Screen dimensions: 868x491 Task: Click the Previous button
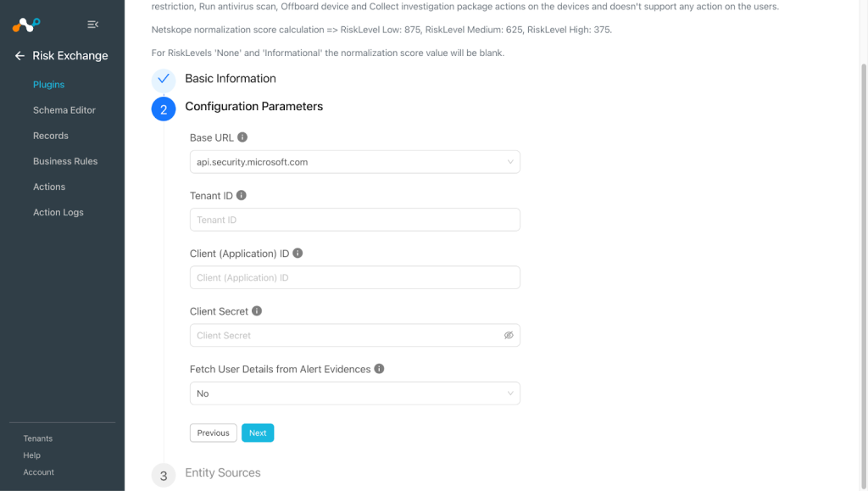[213, 432]
